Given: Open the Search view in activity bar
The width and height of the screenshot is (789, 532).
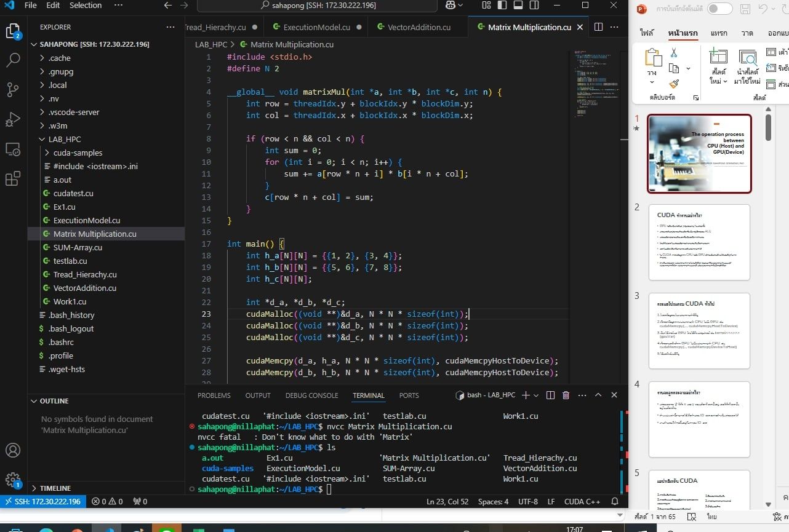Looking at the screenshot, I should point(13,60).
